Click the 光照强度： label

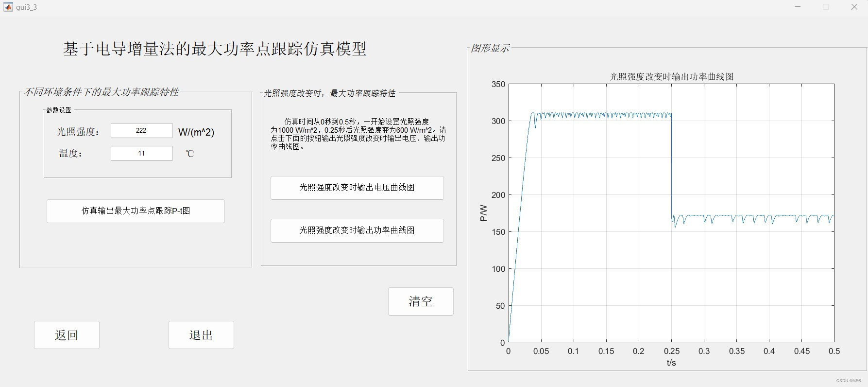pyautogui.click(x=78, y=132)
